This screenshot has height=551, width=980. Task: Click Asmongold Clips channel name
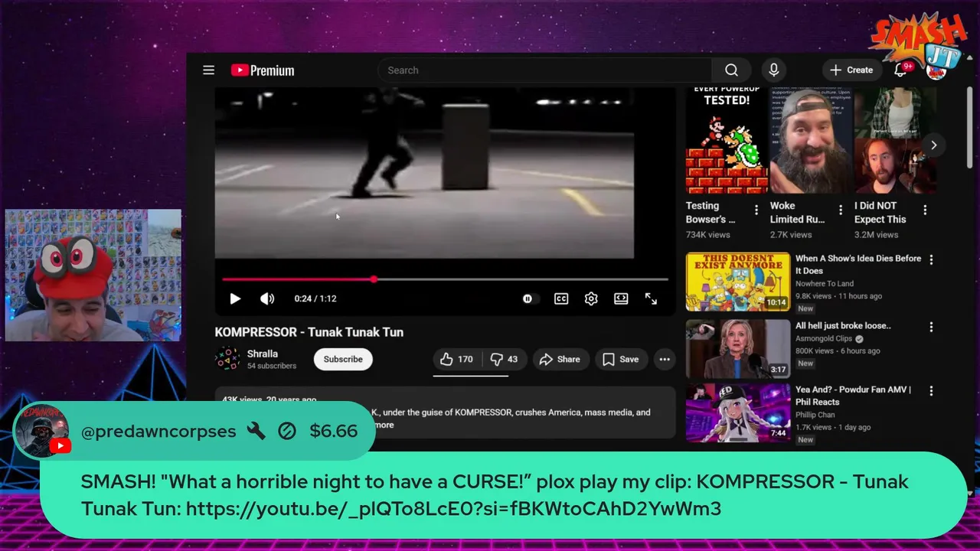coord(824,339)
